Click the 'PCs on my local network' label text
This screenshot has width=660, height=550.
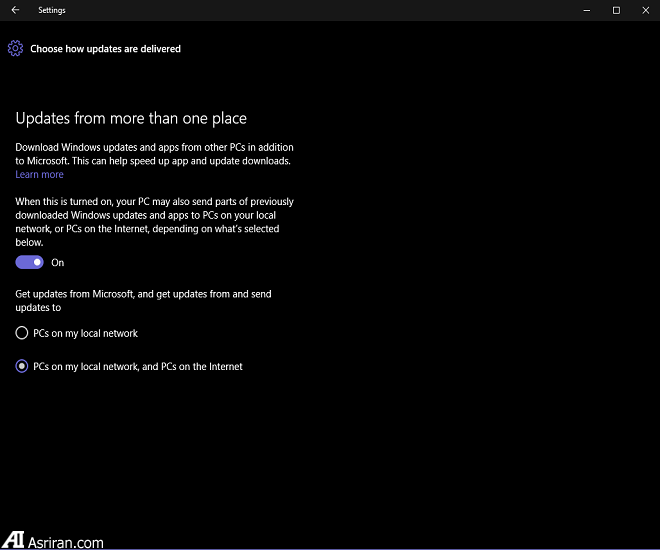coord(85,333)
